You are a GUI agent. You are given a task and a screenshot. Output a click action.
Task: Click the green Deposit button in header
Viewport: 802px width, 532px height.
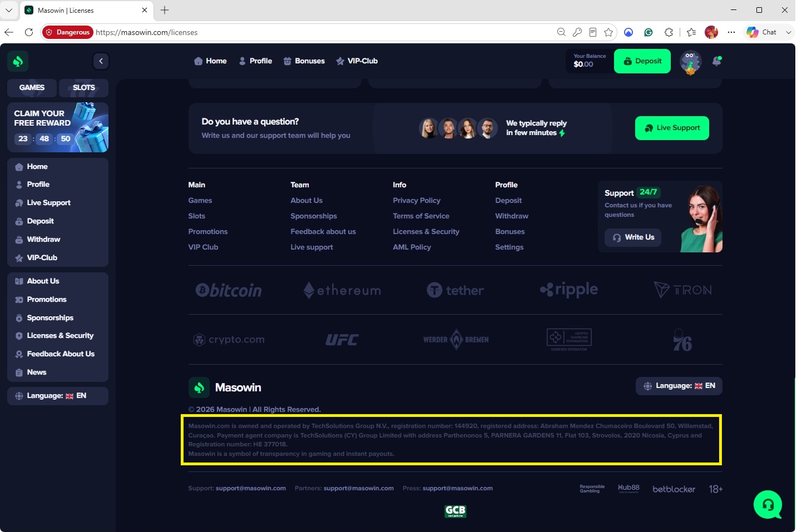[642, 61]
